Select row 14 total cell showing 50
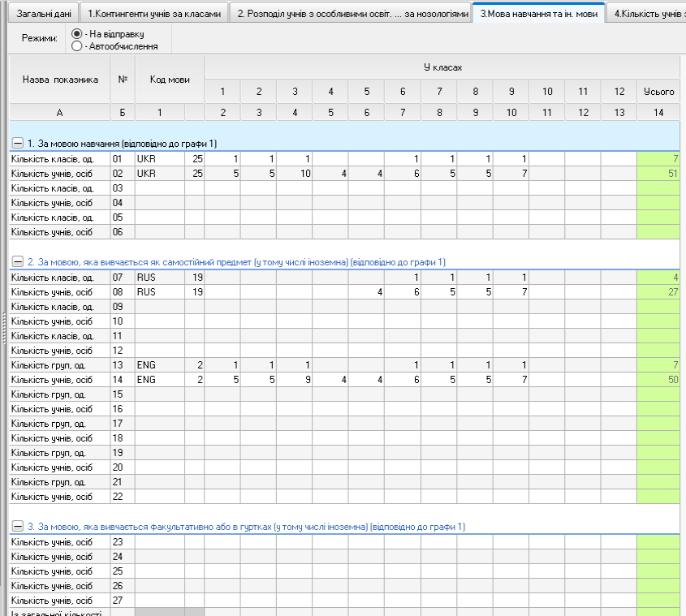Image resolution: width=686 pixels, height=616 pixels. point(658,380)
